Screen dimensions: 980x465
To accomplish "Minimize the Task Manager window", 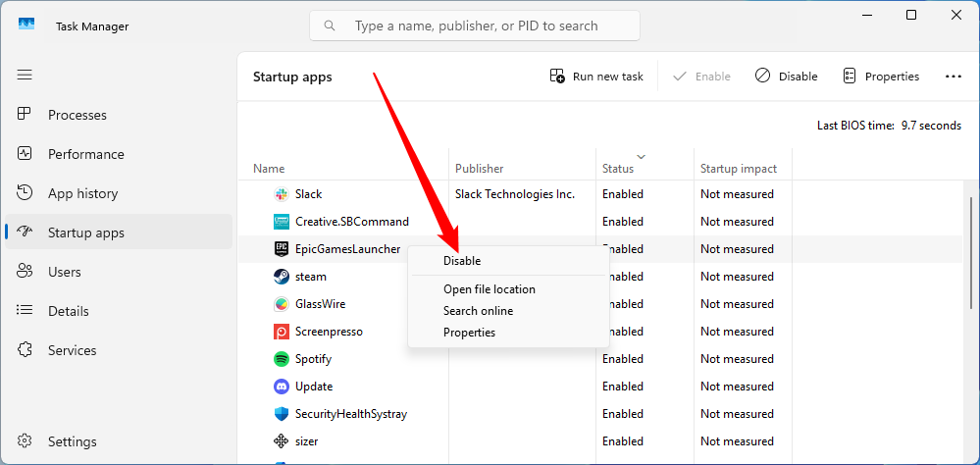I will pyautogui.click(x=867, y=16).
